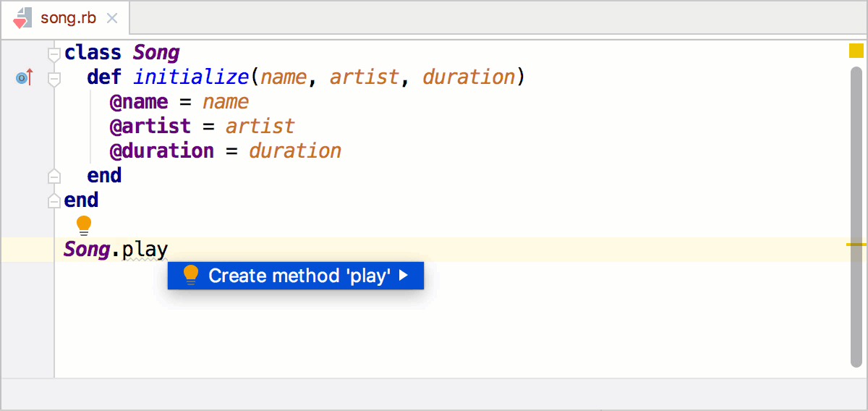Choose Create method 'play' from the popup

point(299,276)
